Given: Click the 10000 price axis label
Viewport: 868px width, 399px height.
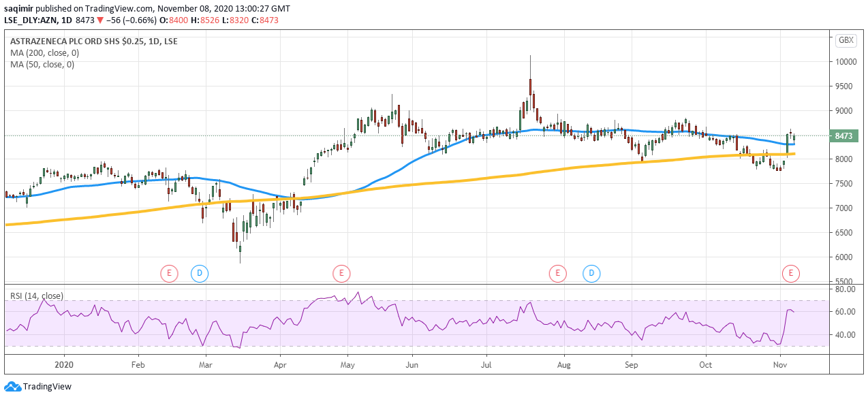Looking at the screenshot, I should 845,62.
